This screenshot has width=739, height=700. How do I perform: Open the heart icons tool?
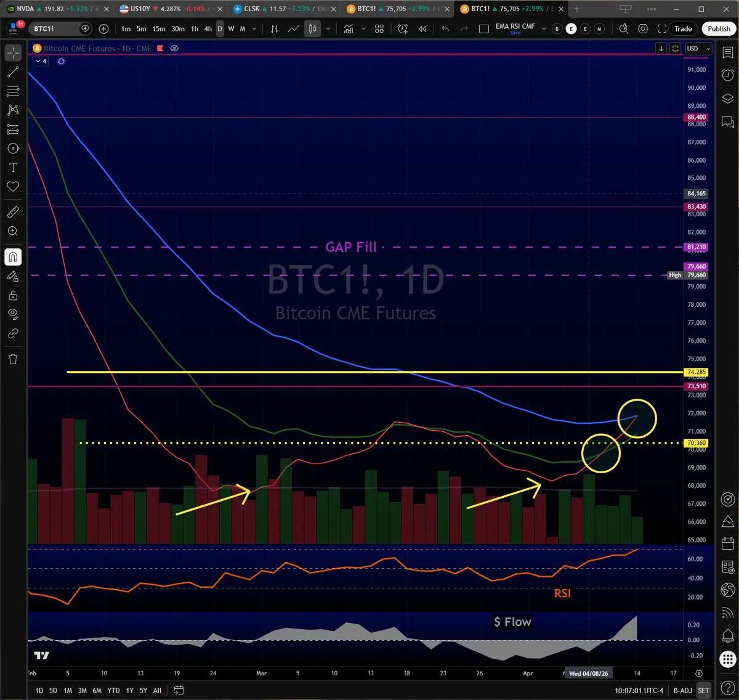[13, 187]
